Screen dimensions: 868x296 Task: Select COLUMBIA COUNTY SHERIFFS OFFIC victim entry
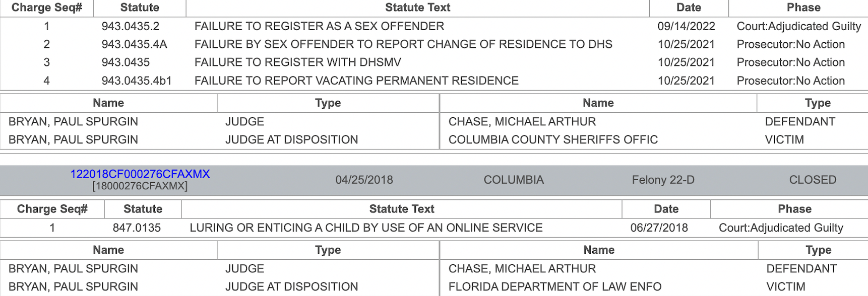[553, 139]
